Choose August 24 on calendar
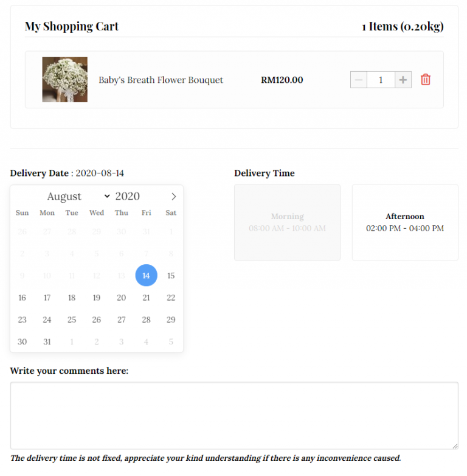Viewport: 467px width, 476px height. (x=47, y=320)
